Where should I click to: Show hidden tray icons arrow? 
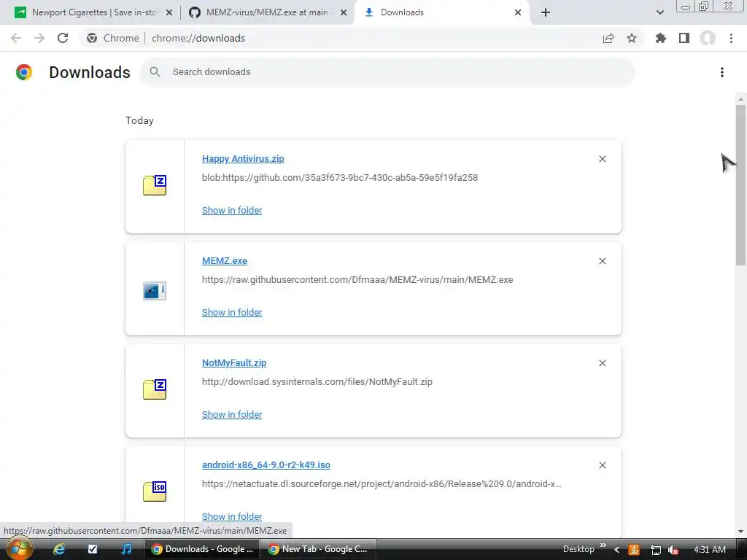point(616,550)
